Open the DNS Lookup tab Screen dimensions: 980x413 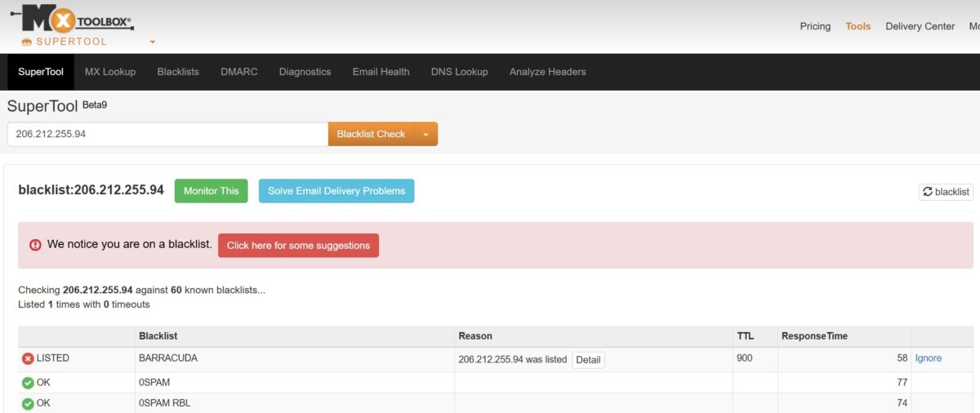459,72
